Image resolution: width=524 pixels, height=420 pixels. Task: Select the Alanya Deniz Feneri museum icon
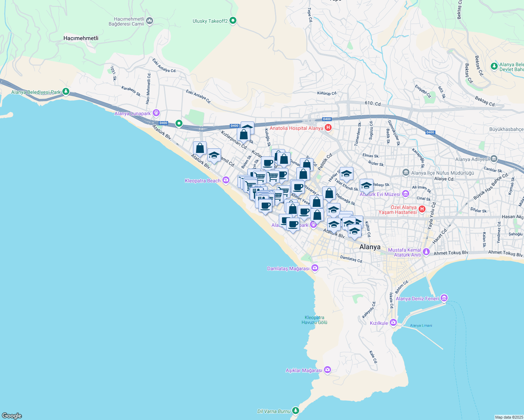tap(444, 298)
